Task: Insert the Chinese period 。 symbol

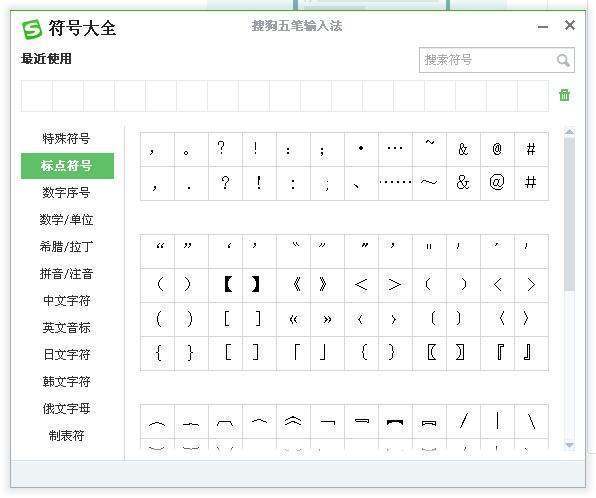Action: (x=192, y=149)
